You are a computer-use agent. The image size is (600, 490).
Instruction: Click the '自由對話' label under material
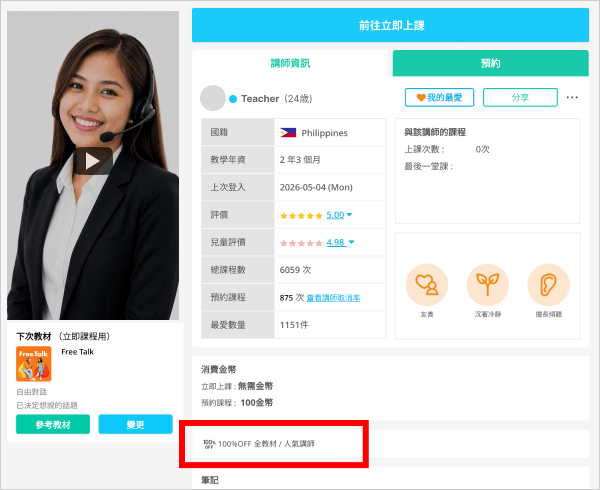click(x=31, y=392)
